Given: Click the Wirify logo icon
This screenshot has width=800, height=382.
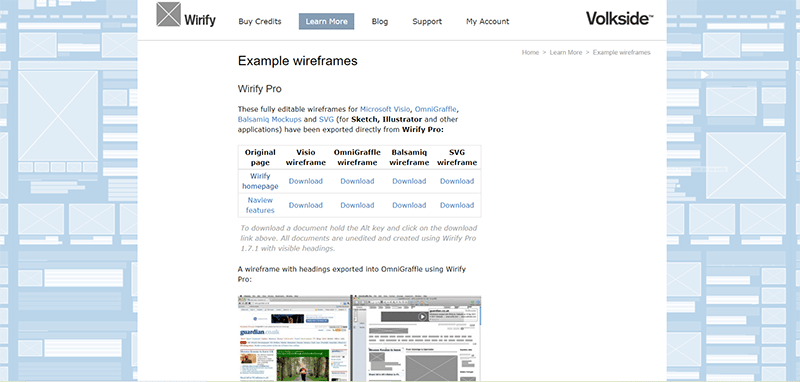Looking at the screenshot, I should tap(168, 14).
